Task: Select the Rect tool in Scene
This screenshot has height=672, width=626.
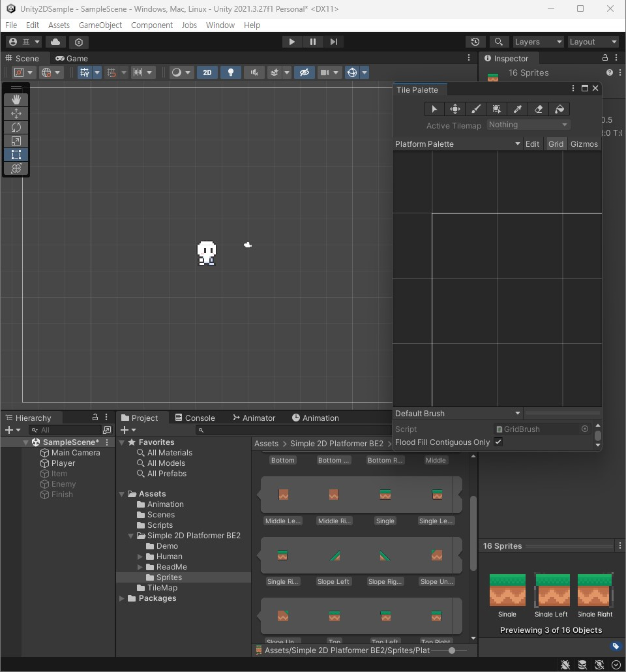Action: [x=16, y=155]
